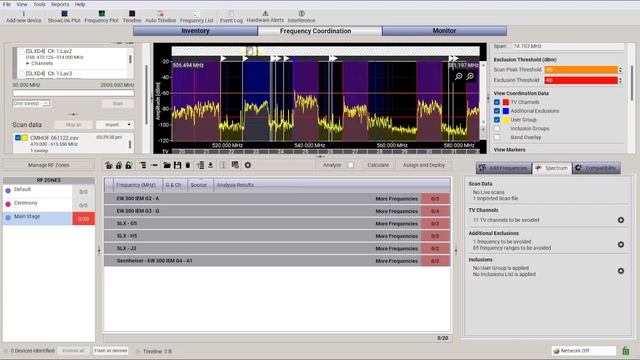
Task: Open the Auto Timeline tool
Action: click(x=160, y=17)
